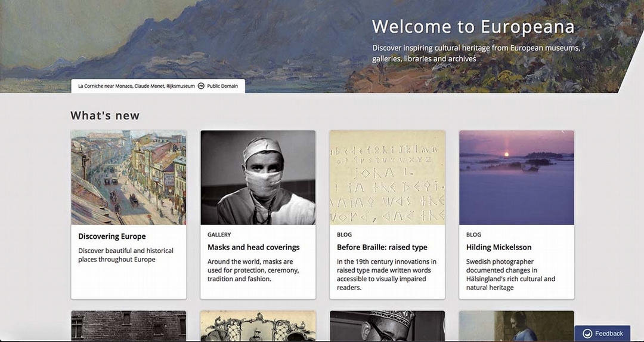Click BLOG label on Hilding Mickelsson card
This screenshot has width=644, height=342.
click(x=473, y=235)
